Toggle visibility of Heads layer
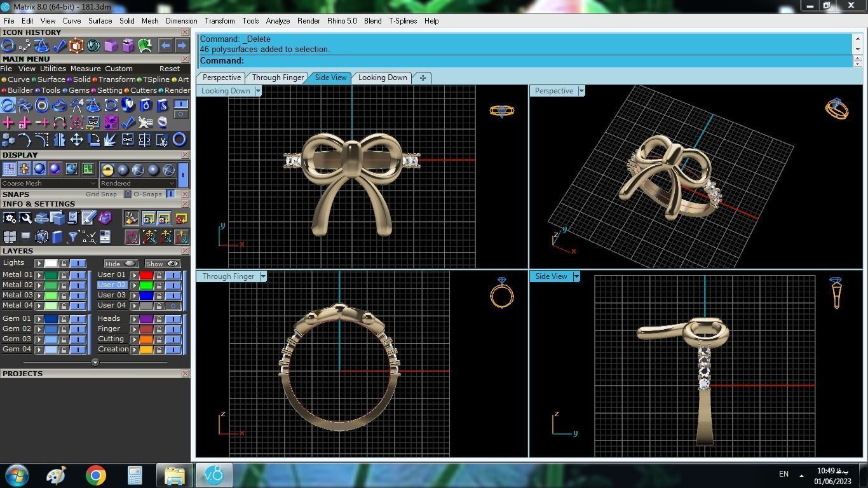Image resolution: width=868 pixels, height=488 pixels. coord(173,319)
